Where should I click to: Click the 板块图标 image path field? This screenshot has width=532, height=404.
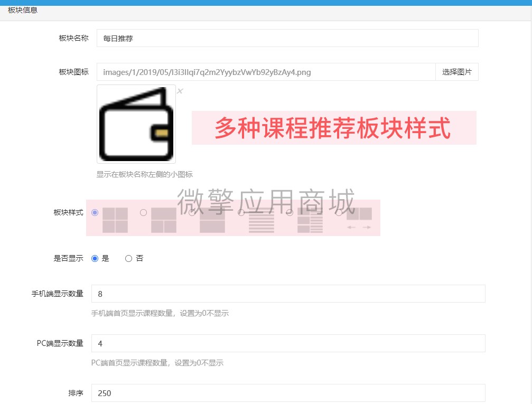point(266,72)
